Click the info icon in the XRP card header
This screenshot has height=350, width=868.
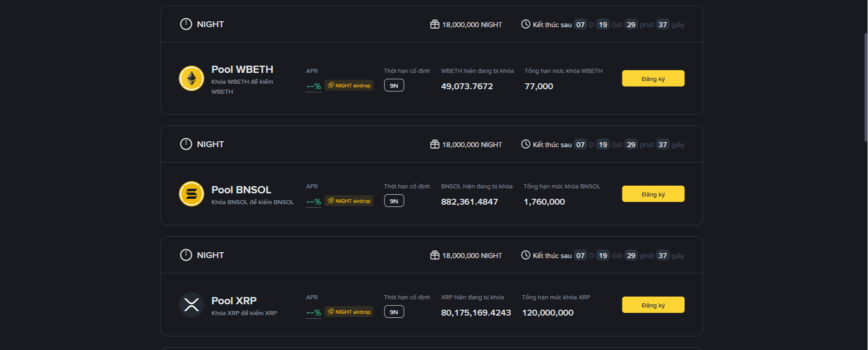(x=186, y=255)
